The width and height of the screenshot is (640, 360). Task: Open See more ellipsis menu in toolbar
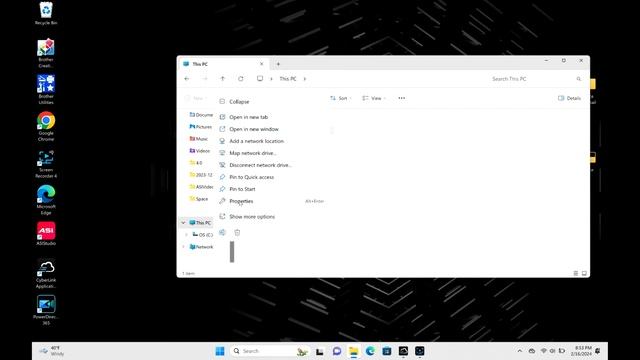[402, 98]
